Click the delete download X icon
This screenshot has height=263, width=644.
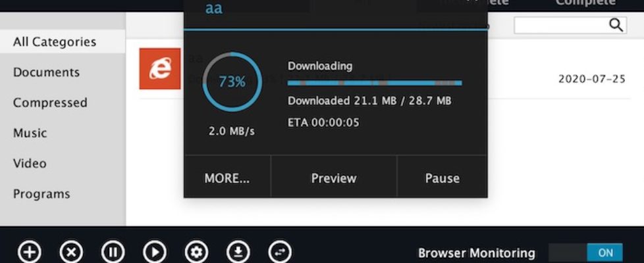point(71,252)
